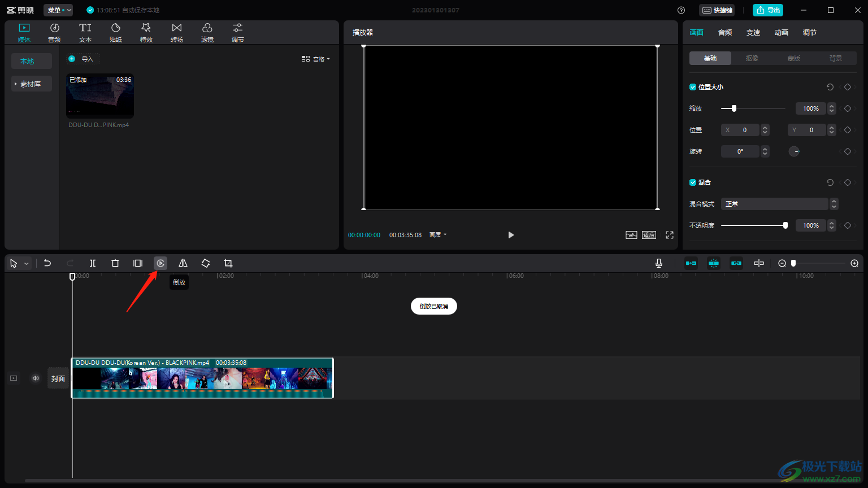Click the 导出 export button
The image size is (868, 488).
[768, 10]
